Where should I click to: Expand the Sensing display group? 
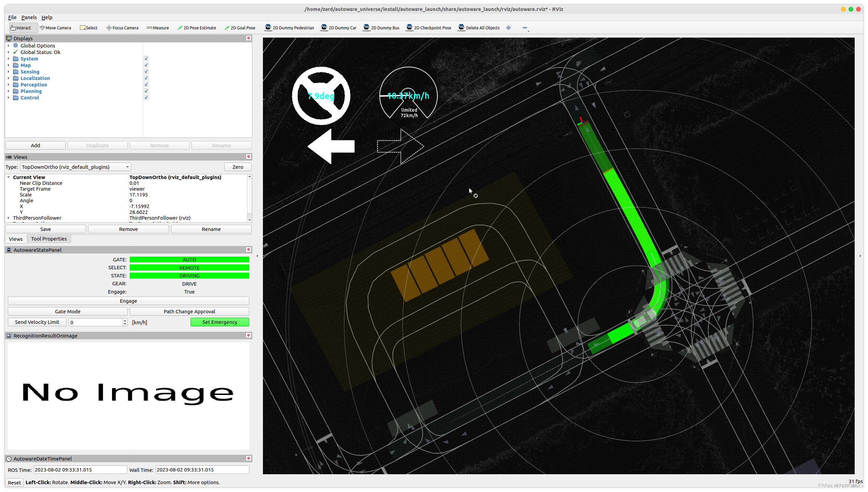click(x=9, y=71)
